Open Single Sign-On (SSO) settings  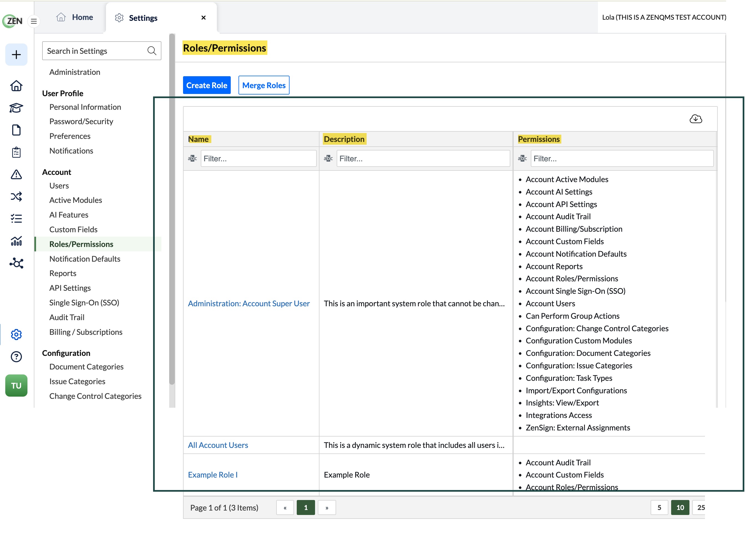[x=84, y=303]
